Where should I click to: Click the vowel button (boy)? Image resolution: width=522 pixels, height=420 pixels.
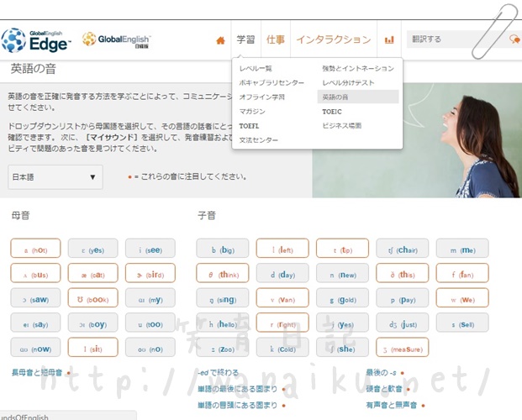(92, 323)
